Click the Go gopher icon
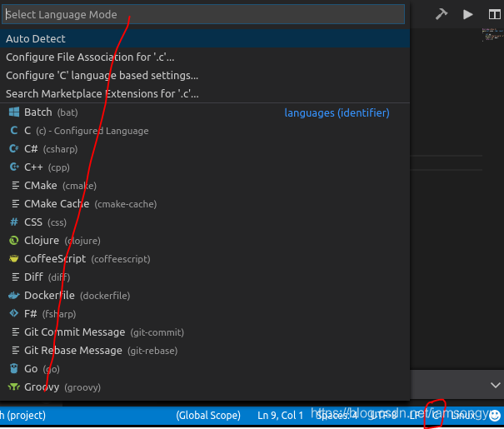Viewport: 504px width, 429px height. [14, 368]
